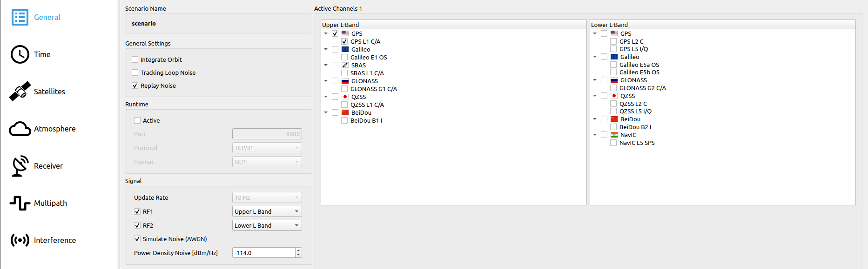The width and height of the screenshot is (868, 269).
Task: Disable the Replay Noise checkbox
Action: 135,85
